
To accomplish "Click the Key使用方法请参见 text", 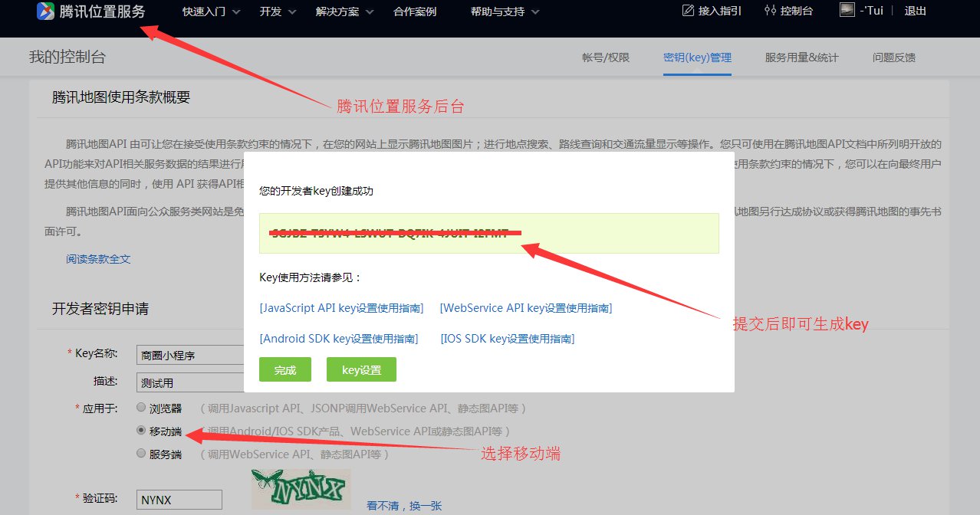I will [x=311, y=277].
